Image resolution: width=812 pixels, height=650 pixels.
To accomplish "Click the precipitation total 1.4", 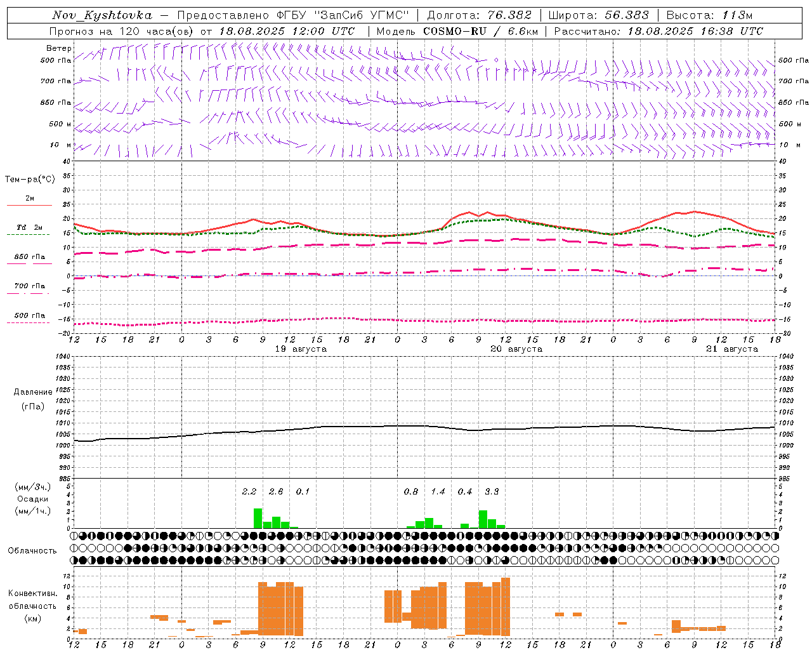I will [438, 491].
